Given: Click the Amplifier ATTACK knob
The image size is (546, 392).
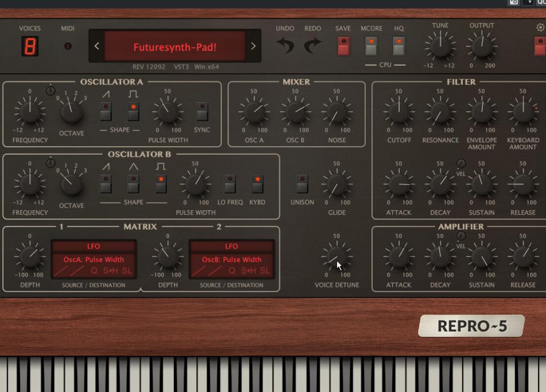Looking at the screenshot, I should coord(399,256).
